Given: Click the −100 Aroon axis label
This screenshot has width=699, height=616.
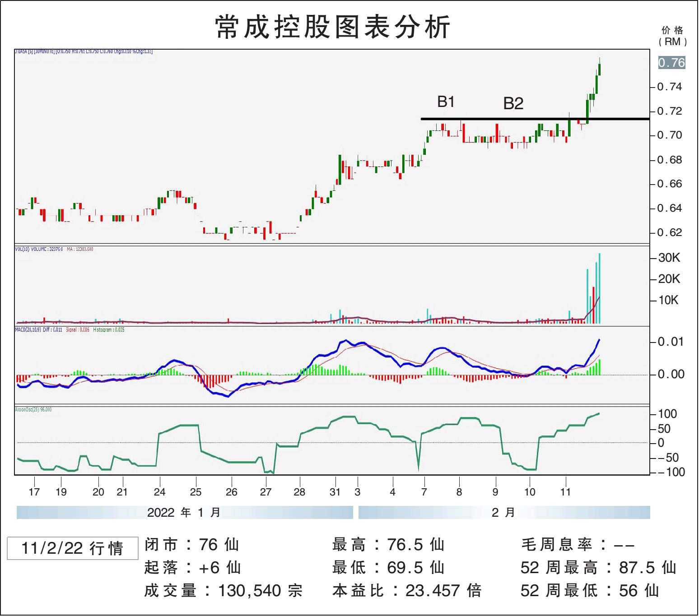Looking at the screenshot, I should tap(671, 472).
